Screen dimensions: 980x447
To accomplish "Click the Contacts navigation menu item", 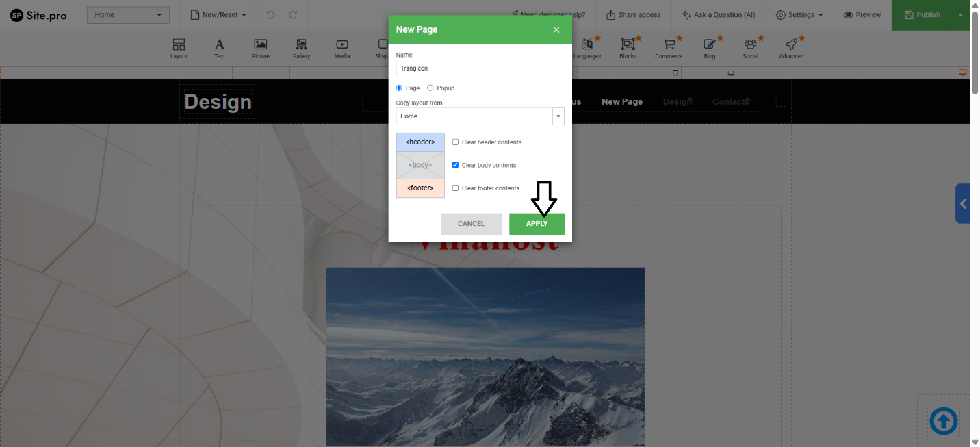I will [x=730, y=102].
